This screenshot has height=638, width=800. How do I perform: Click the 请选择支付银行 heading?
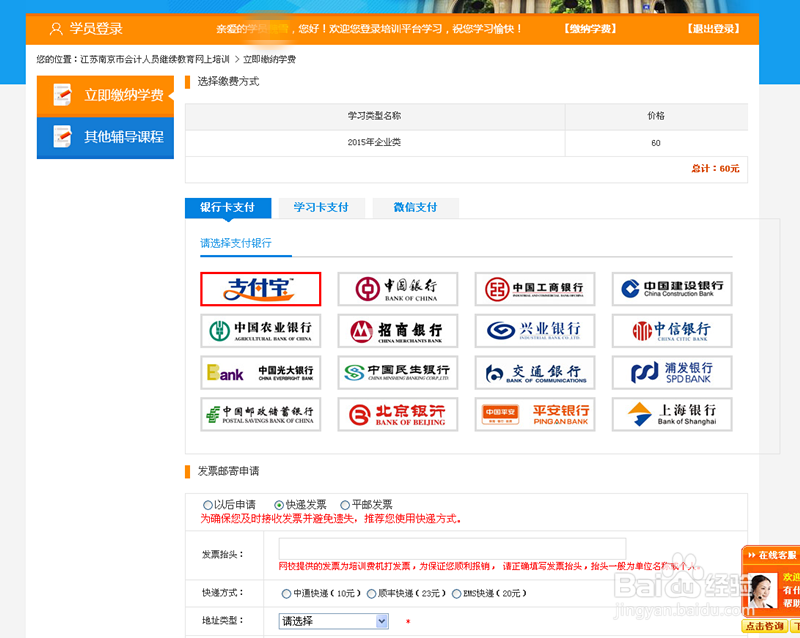pos(236,243)
